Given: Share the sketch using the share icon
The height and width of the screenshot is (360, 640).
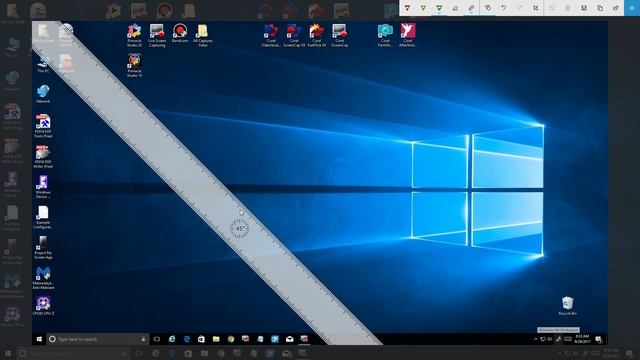Looking at the screenshot, I should (616, 8).
